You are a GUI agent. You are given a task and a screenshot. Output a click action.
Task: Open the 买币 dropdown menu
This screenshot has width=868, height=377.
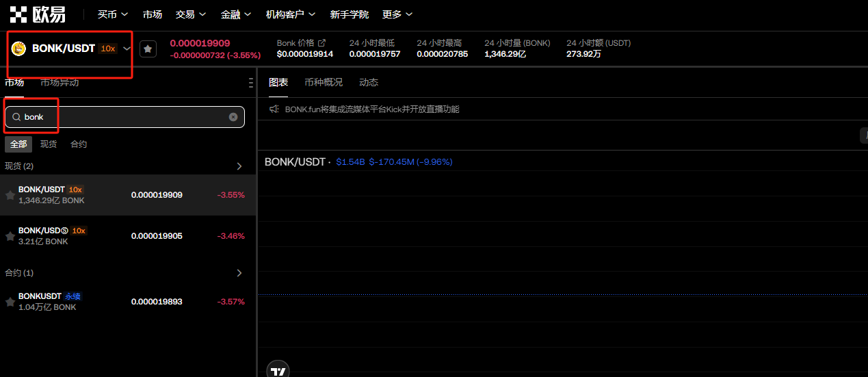click(x=112, y=14)
